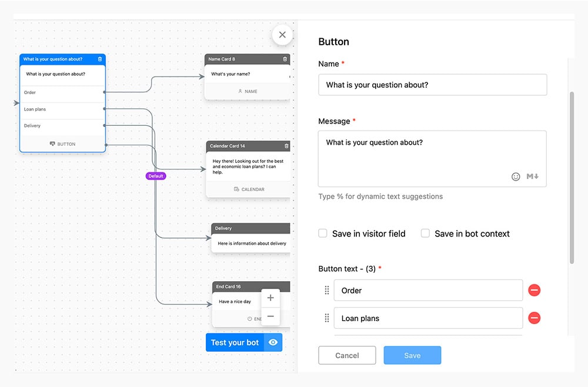Click the Test your bot button
588x387 pixels.
click(x=235, y=342)
